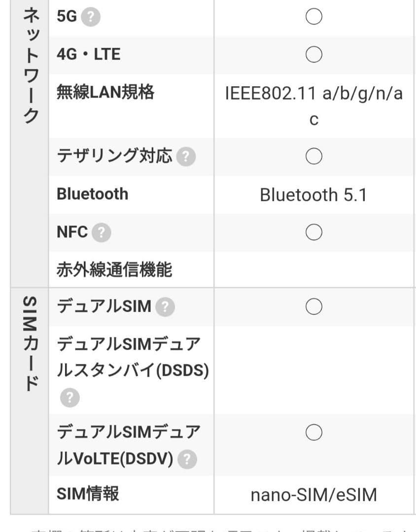416x532 pixels.
Task: Click the Bluetooth 5.1 specification value
Action: pos(313,194)
